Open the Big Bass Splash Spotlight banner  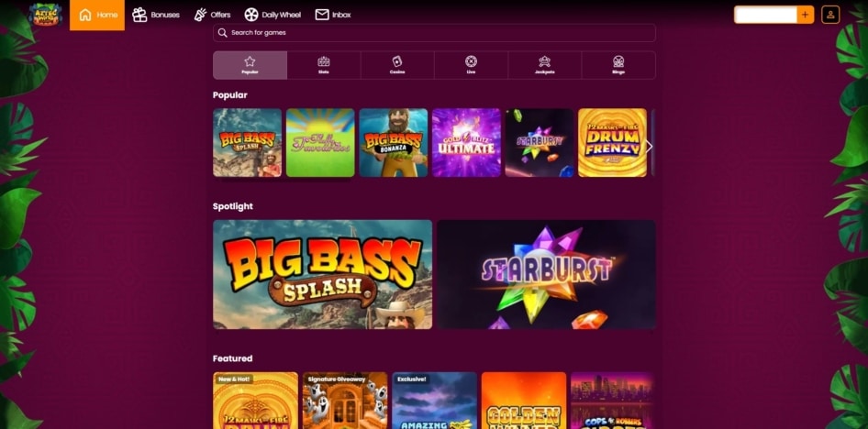click(x=323, y=275)
